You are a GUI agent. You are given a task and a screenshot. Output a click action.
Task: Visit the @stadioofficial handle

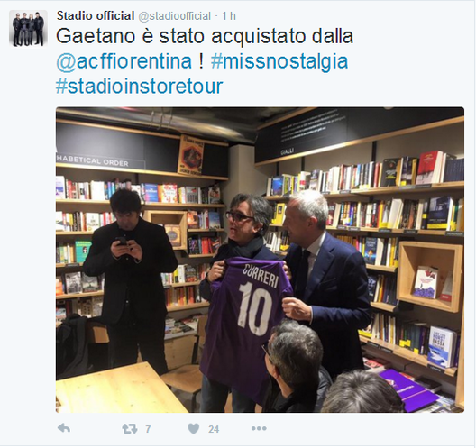tap(174, 16)
